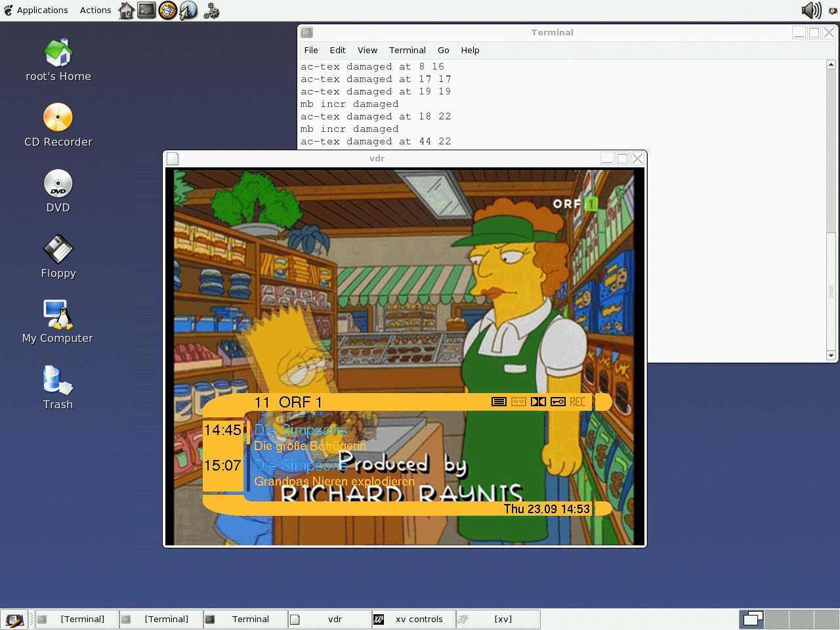Switch to xv controls in taskbar
This screenshot has height=630, width=840.
point(413,619)
